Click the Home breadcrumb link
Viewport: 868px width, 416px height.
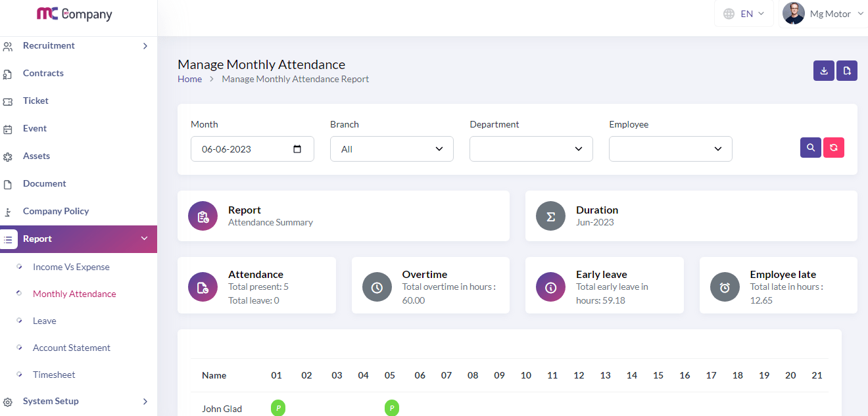coord(189,79)
